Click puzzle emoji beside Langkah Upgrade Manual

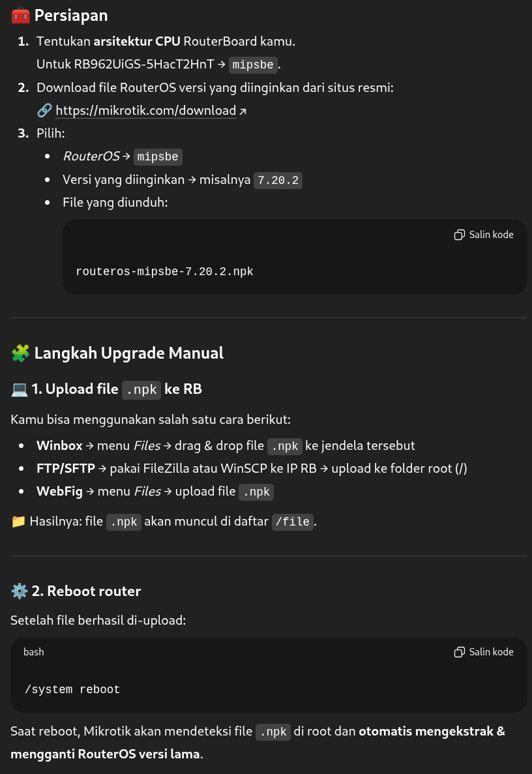point(20,353)
